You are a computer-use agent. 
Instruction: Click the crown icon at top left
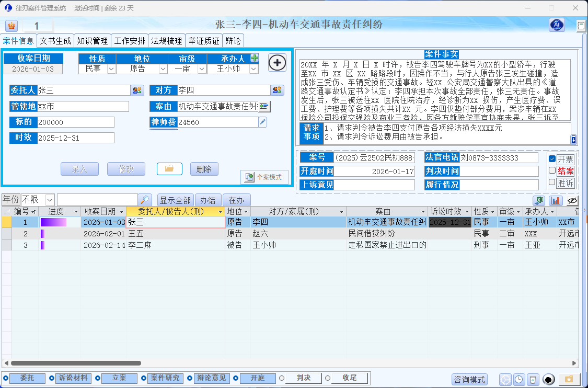tap(11, 26)
